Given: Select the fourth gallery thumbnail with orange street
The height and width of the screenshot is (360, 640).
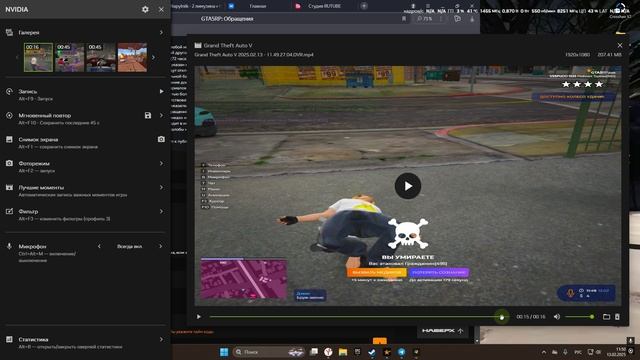Looking at the screenshot, I should (x=132, y=58).
